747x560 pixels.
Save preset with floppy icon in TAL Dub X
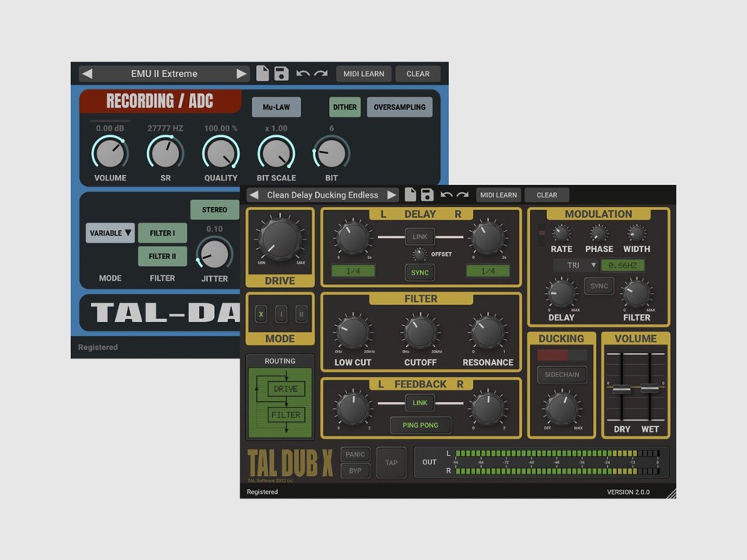427,194
